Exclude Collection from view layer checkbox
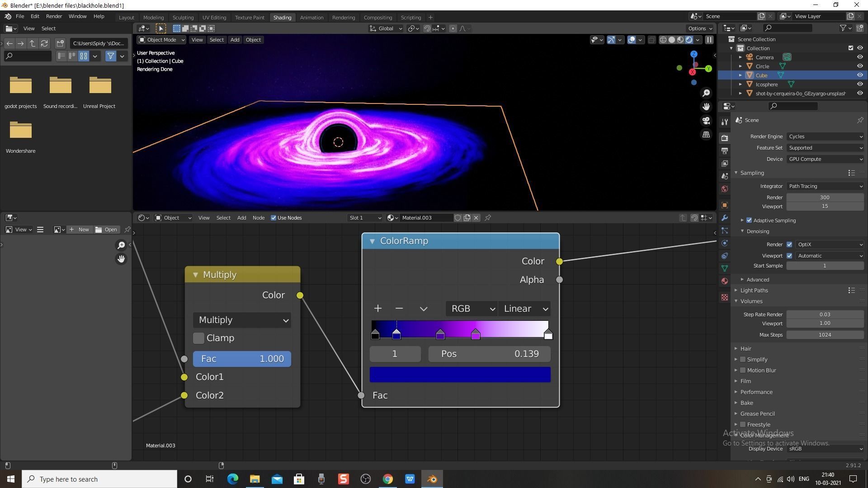This screenshot has height=488, width=868. click(x=851, y=48)
